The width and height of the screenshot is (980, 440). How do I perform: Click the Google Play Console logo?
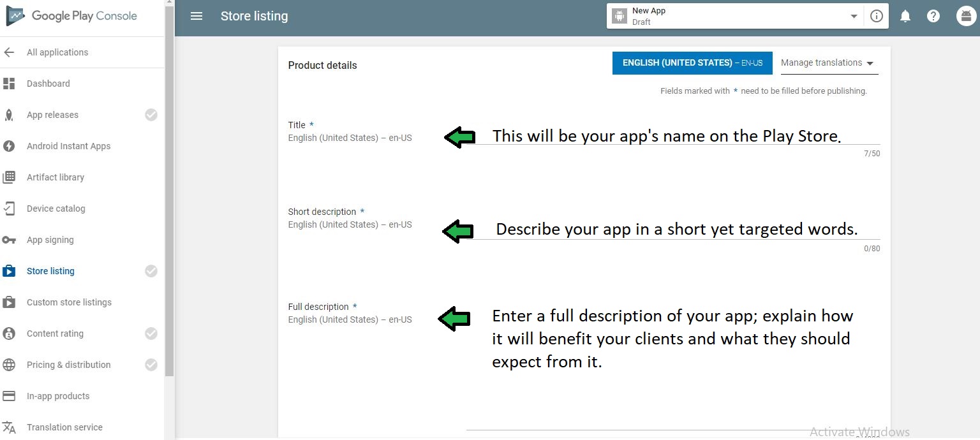pyautogui.click(x=71, y=16)
